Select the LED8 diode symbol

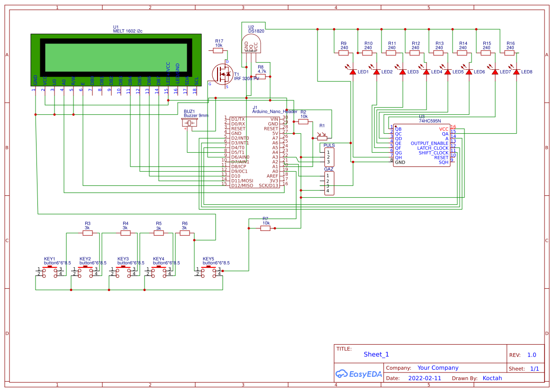point(516,72)
